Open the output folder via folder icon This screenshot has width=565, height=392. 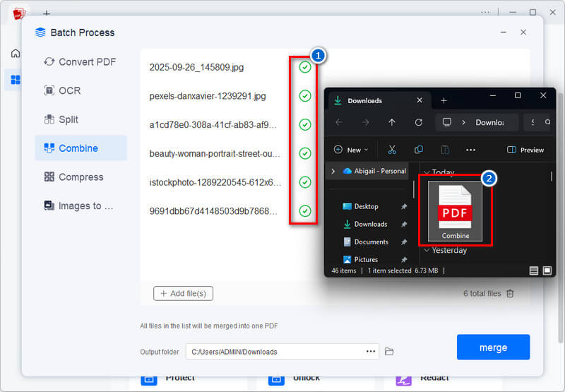pyautogui.click(x=389, y=351)
